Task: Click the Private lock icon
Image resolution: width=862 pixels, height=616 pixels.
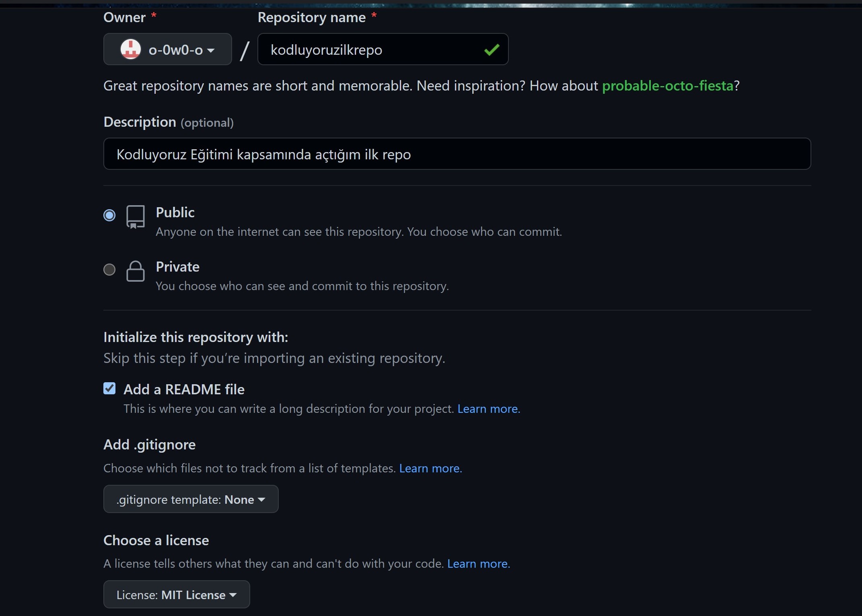Action: click(x=136, y=271)
